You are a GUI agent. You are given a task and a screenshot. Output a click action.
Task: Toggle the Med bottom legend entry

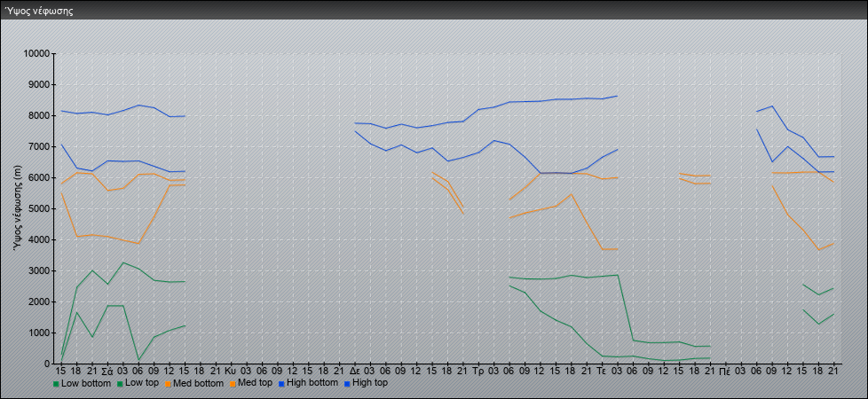(195, 383)
